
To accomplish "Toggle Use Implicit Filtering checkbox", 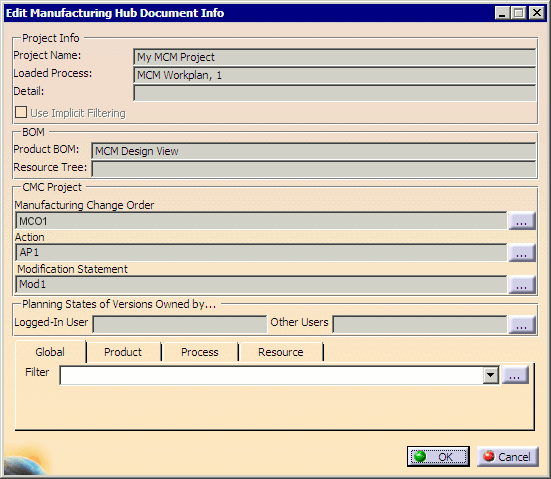I will [21, 112].
